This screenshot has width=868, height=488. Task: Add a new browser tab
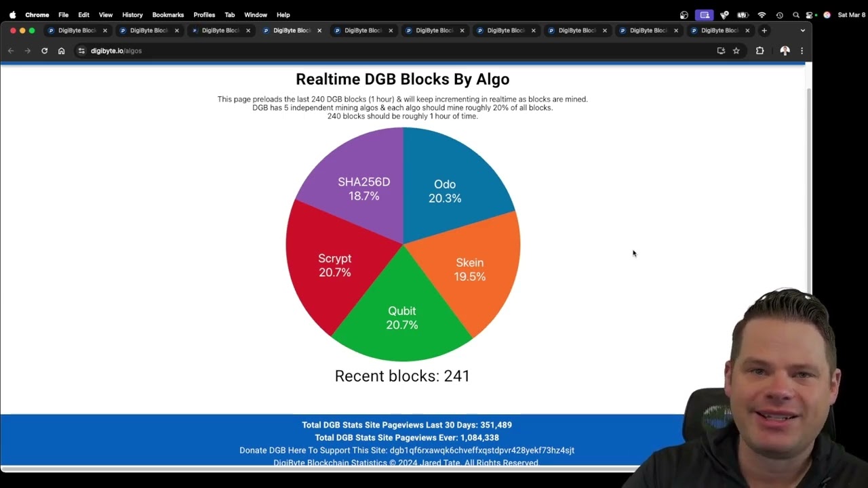(x=764, y=30)
